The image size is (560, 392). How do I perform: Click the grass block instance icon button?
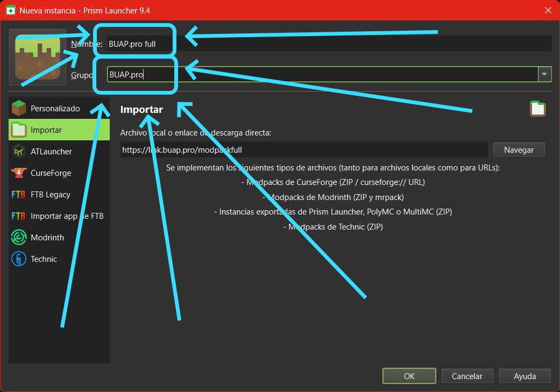pos(38,58)
